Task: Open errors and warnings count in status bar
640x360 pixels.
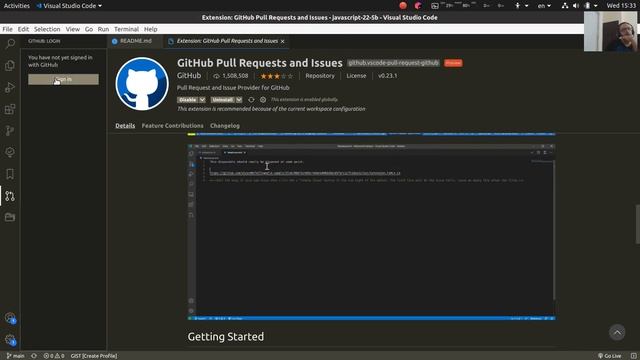Action: pyautogui.click(x=54, y=356)
